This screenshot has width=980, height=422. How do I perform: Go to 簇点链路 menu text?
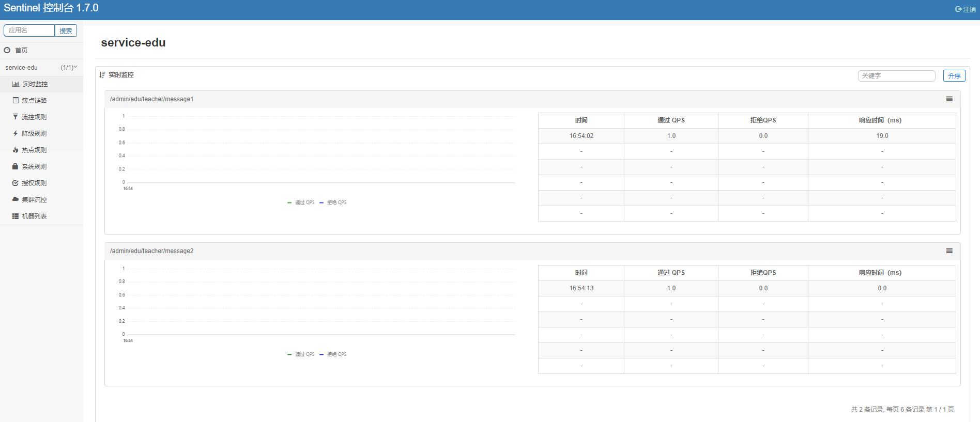34,100
